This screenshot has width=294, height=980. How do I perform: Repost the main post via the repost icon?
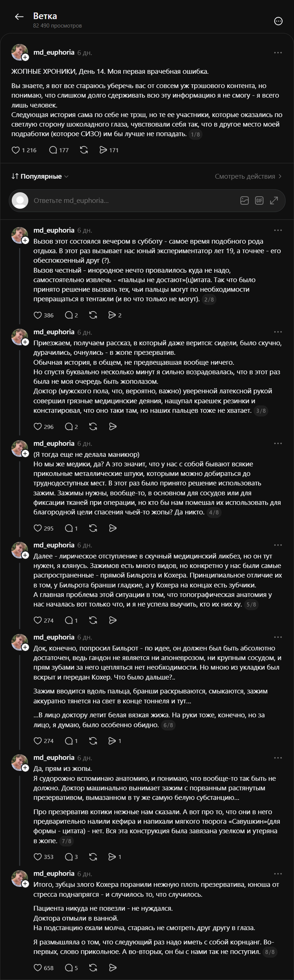pos(84,150)
